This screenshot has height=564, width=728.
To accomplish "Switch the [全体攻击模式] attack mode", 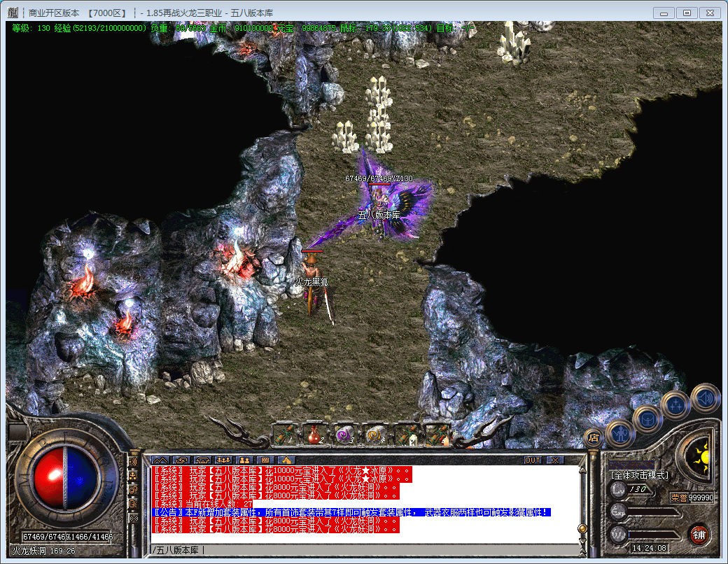I will point(639,475).
